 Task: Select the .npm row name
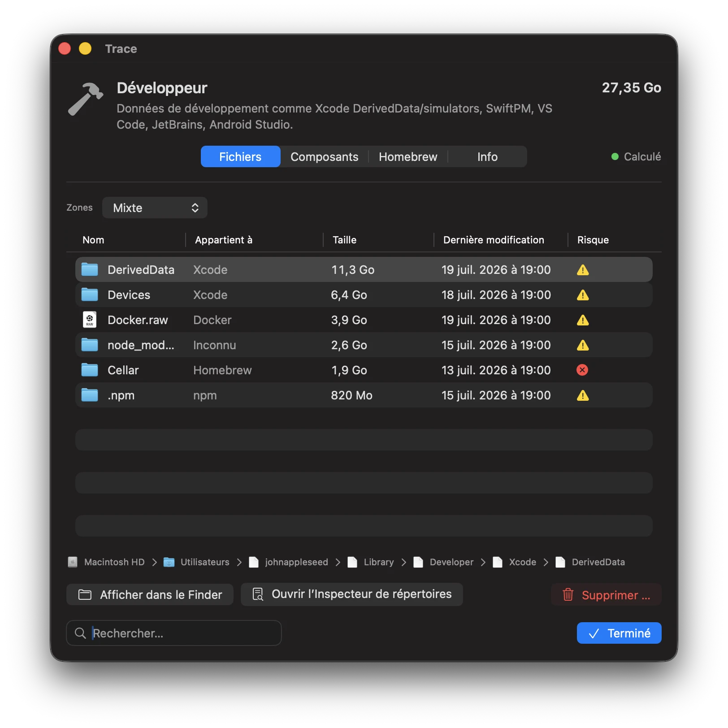click(121, 395)
